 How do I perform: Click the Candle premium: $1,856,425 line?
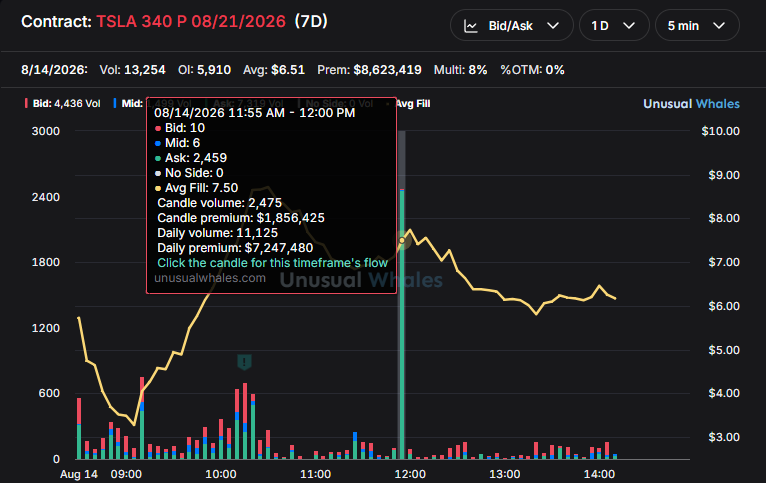coord(241,218)
